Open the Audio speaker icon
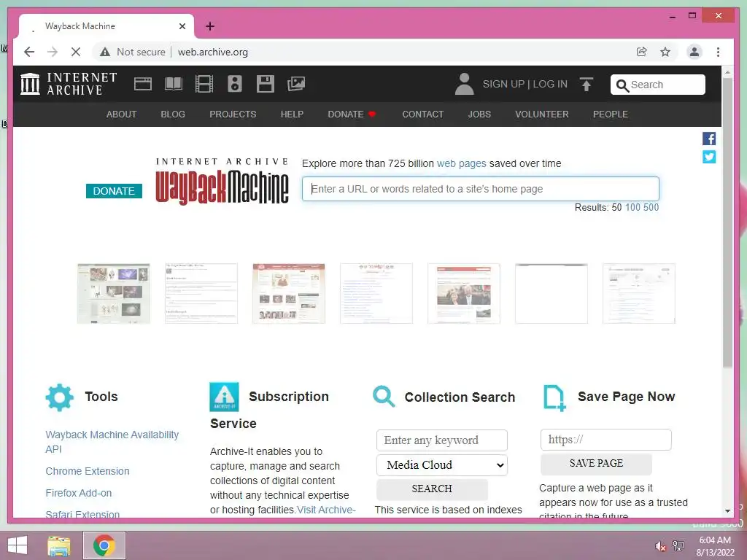 [234, 84]
